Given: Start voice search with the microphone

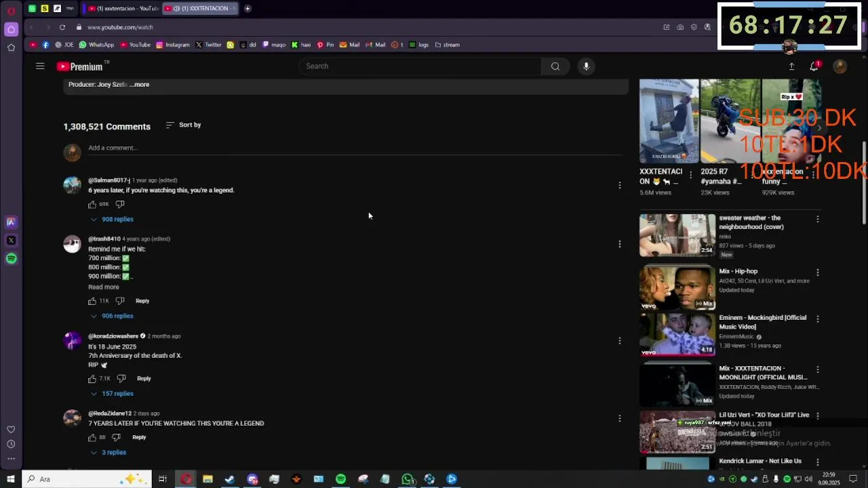Looking at the screenshot, I should click(x=587, y=66).
